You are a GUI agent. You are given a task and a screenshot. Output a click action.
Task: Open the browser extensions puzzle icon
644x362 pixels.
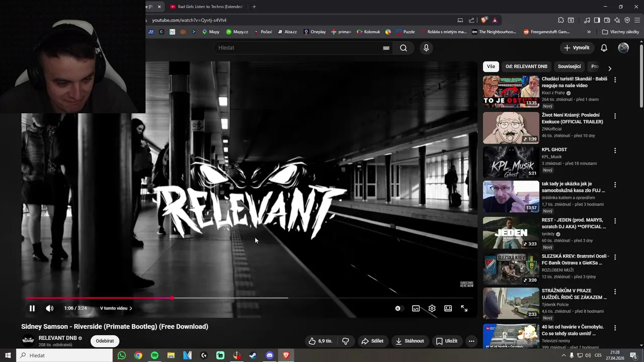(x=561, y=20)
